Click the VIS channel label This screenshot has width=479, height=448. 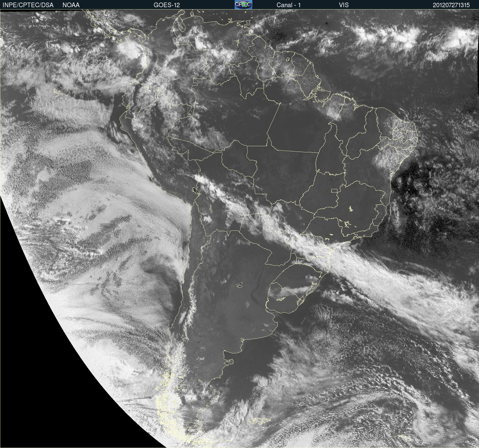(343, 5)
